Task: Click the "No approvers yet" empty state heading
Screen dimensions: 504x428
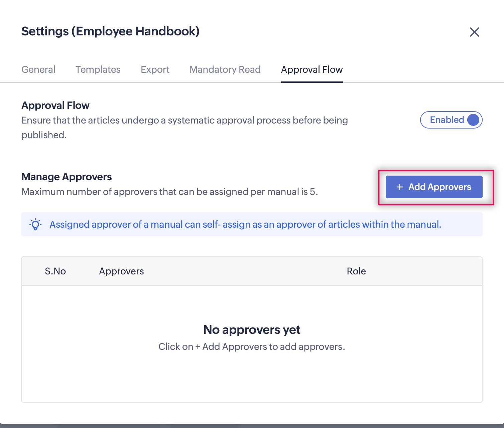Action: click(x=252, y=330)
